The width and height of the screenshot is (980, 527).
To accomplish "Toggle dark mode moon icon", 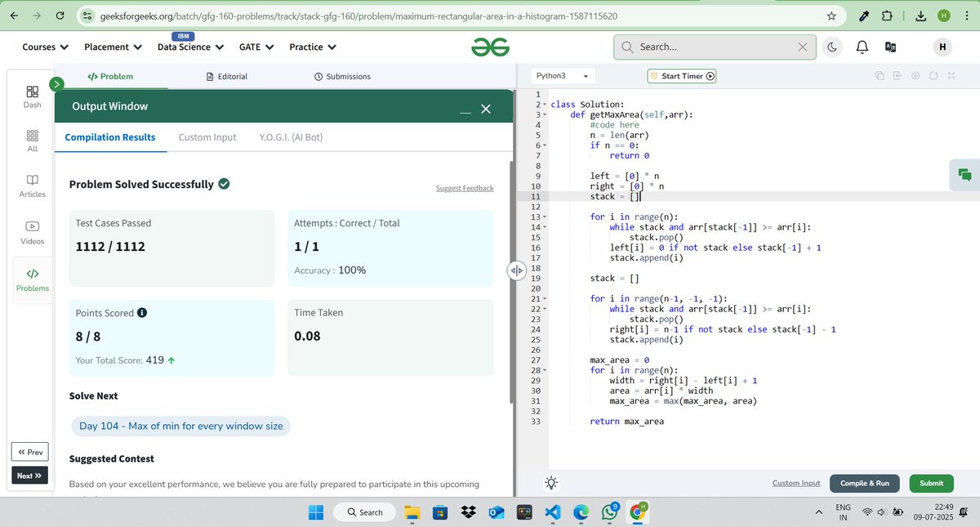I will point(832,47).
